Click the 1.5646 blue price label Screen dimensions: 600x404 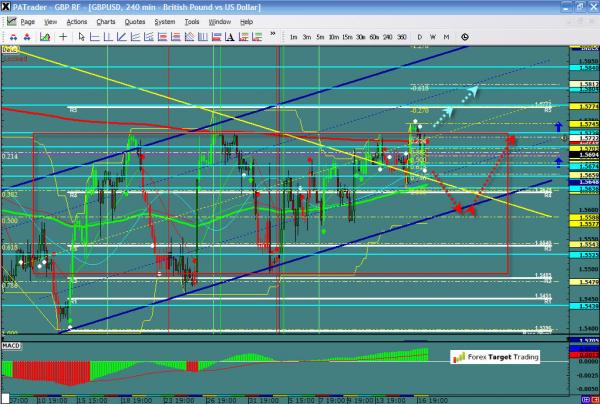point(584,182)
